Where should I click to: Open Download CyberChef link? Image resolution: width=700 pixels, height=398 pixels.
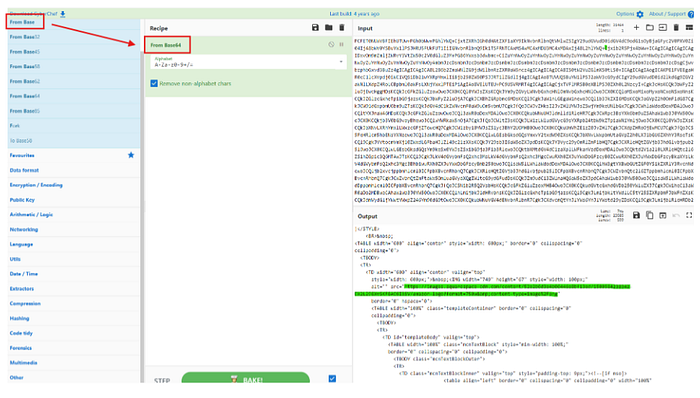(33, 14)
